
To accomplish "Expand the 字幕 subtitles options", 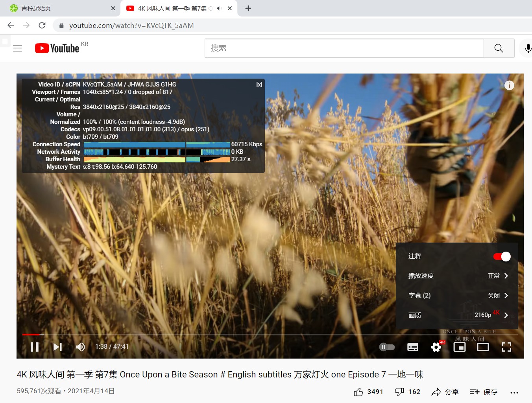I will [x=456, y=295].
